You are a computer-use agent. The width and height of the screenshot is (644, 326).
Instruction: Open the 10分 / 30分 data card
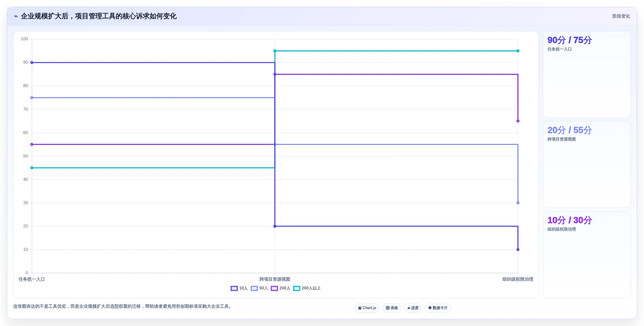coord(587,255)
